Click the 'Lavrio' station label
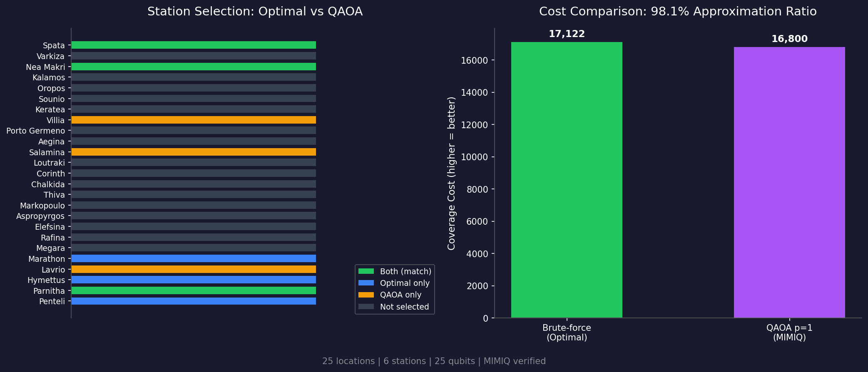Screen dimensions: 868x372 click(x=53, y=270)
